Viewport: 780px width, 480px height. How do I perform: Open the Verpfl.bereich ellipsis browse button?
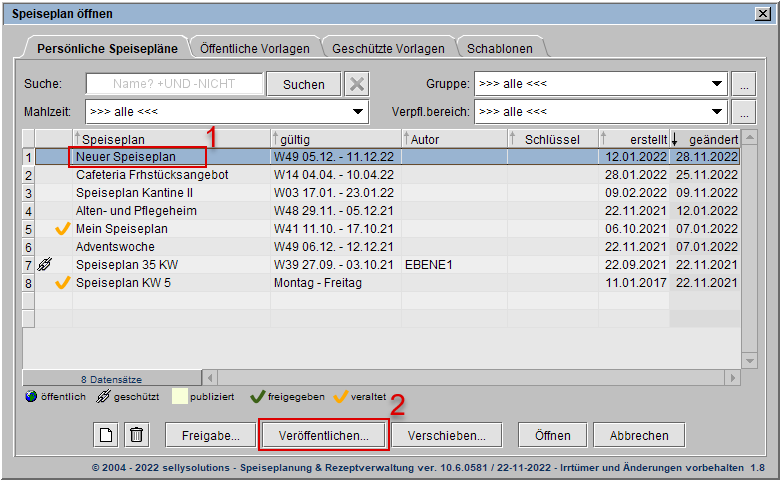pyautogui.click(x=742, y=112)
